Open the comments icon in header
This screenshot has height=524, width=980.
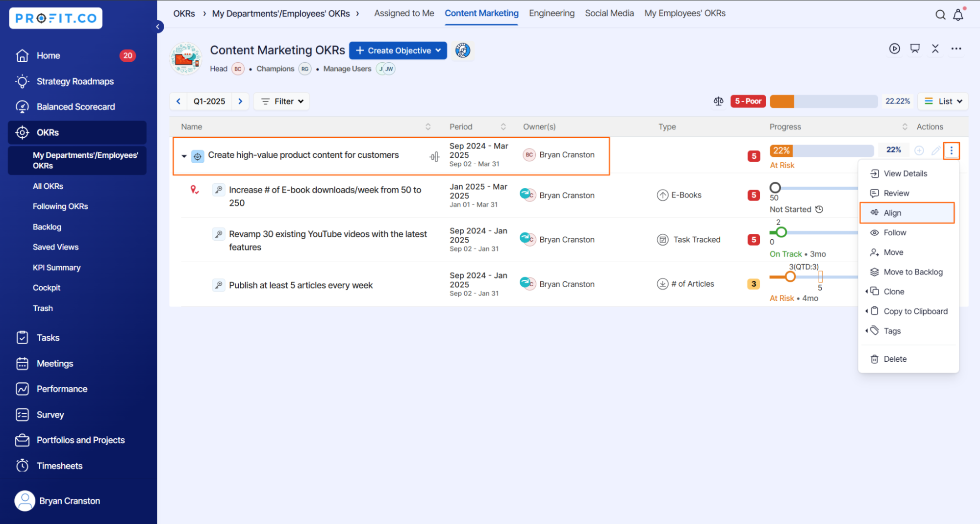915,49
